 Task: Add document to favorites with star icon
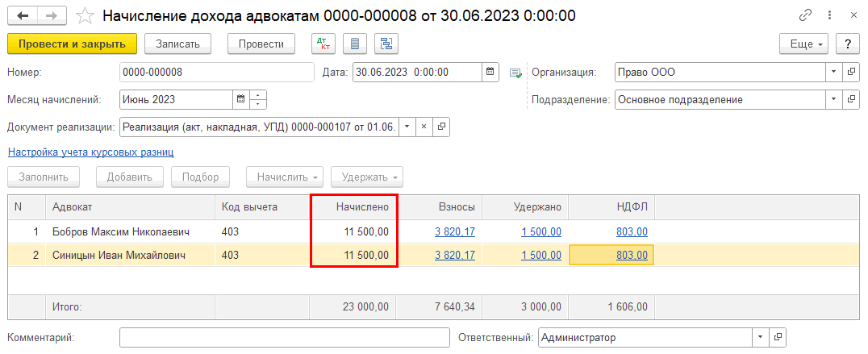[x=85, y=15]
